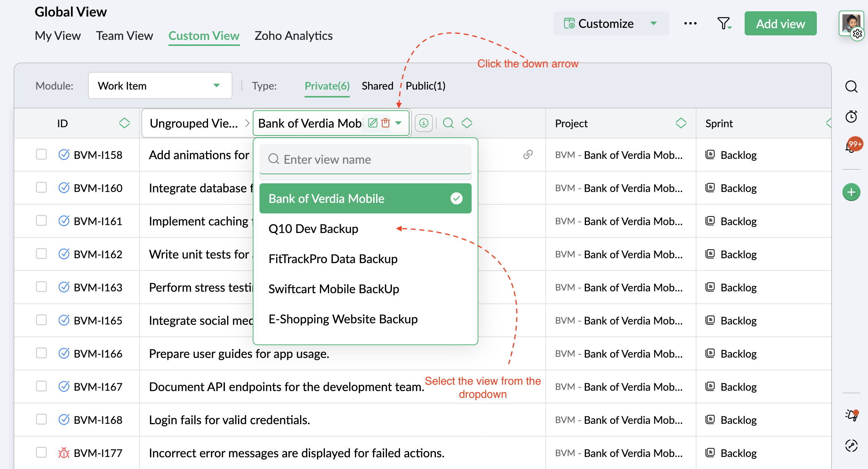868x469 pixels.
Task: Open the Module Work Item dropdown
Action: click(160, 85)
